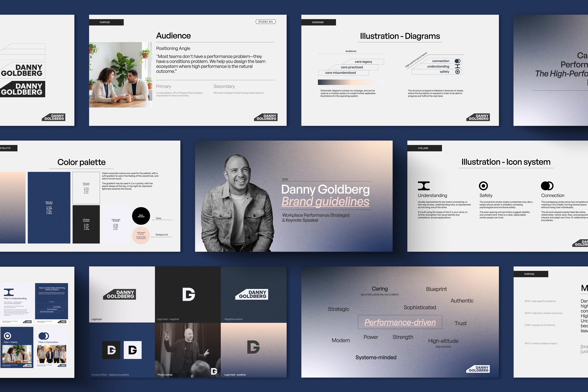Select the Soft peach circle swatch

click(141, 236)
